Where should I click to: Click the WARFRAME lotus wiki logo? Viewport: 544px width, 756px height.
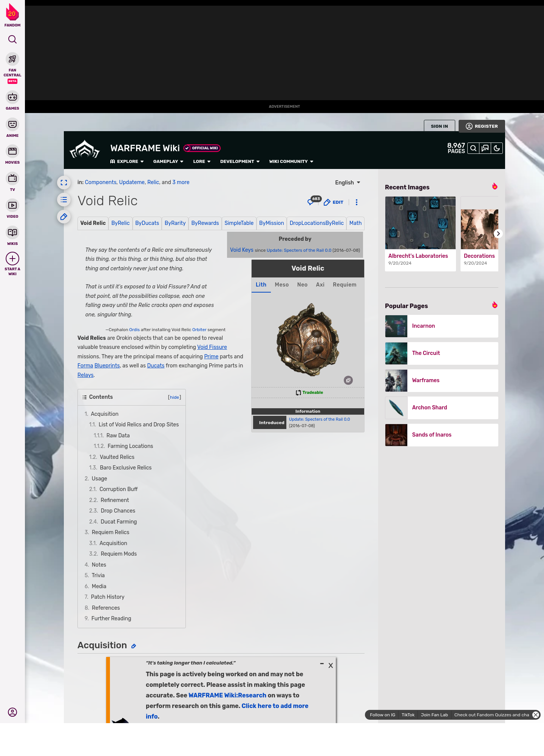tap(85, 149)
